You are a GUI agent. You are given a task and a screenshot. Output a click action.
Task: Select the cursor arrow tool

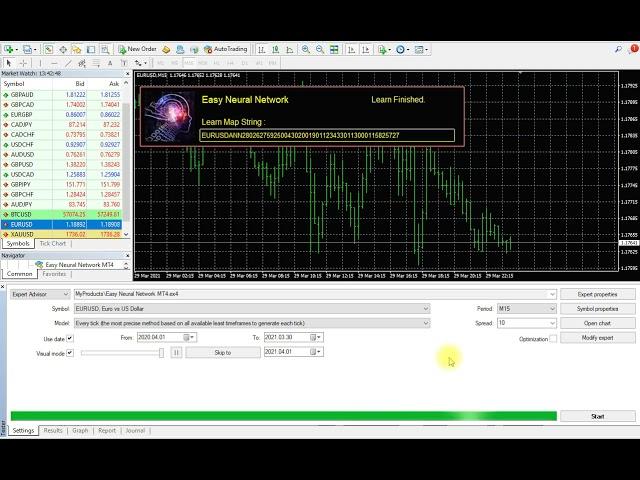coord(9,63)
